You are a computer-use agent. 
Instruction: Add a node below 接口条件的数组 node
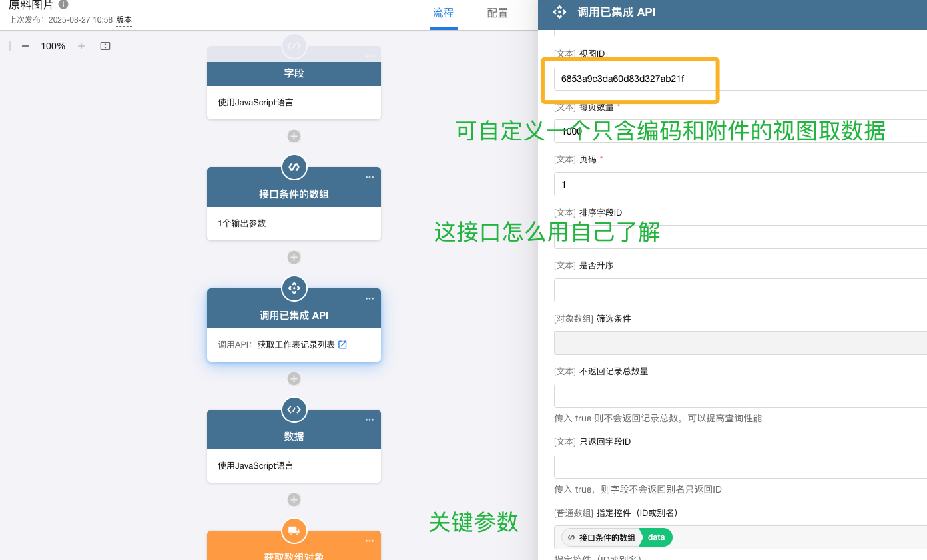tap(294, 257)
